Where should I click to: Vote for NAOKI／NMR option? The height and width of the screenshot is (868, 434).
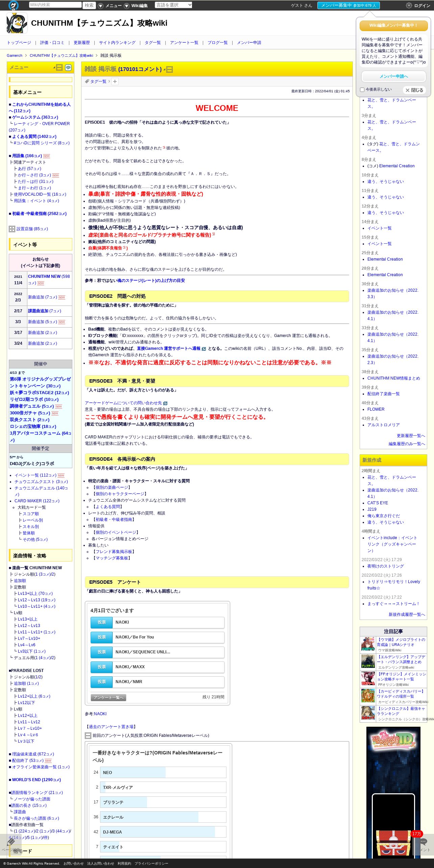coord(102,682)
